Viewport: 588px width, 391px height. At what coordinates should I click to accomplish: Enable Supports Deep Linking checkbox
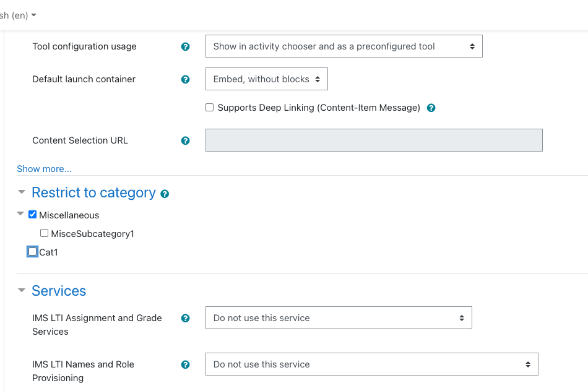(210, 108)
